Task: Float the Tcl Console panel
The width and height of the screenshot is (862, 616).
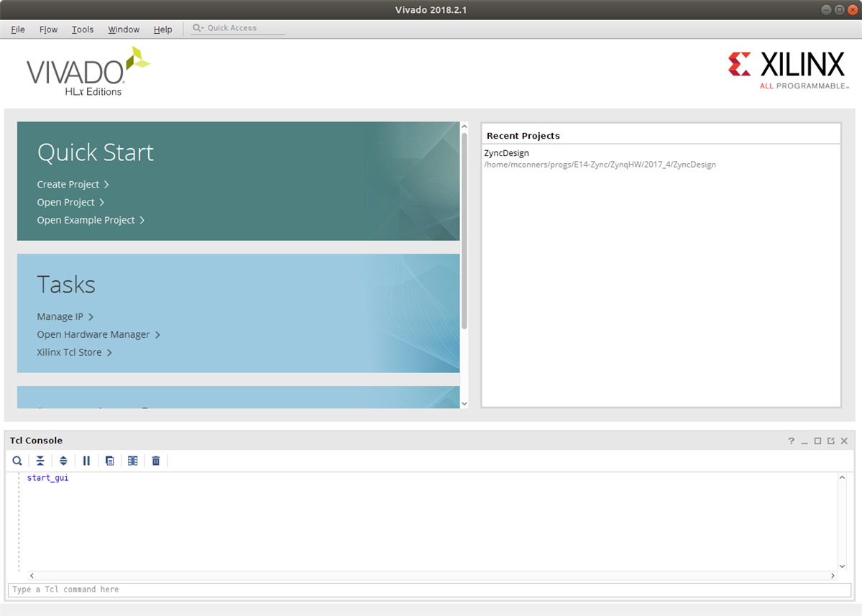Action: pos(830,441)
